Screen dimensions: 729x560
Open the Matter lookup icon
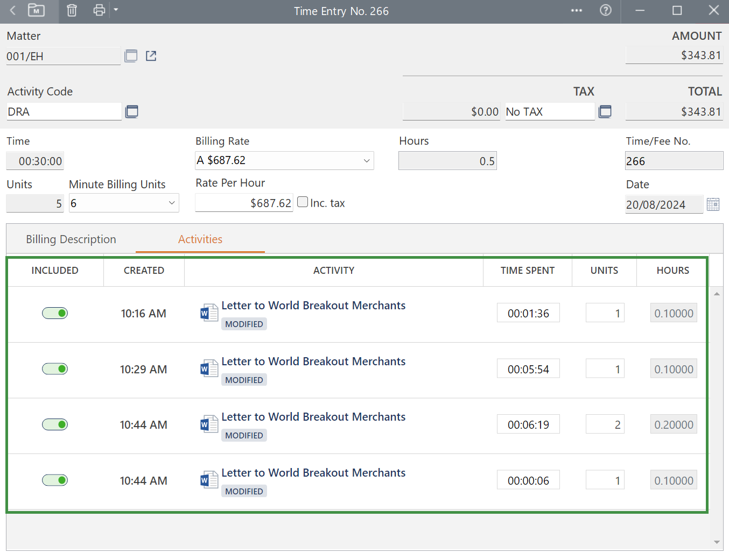click(x=131, y=55)
